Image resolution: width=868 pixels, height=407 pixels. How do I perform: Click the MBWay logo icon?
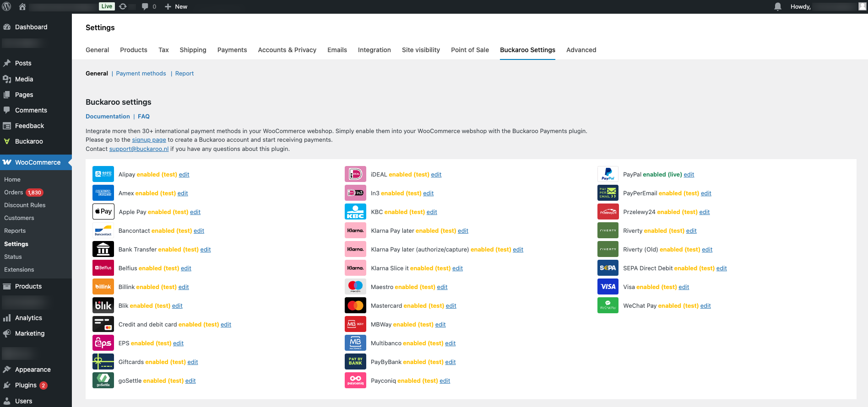point(355,324)
